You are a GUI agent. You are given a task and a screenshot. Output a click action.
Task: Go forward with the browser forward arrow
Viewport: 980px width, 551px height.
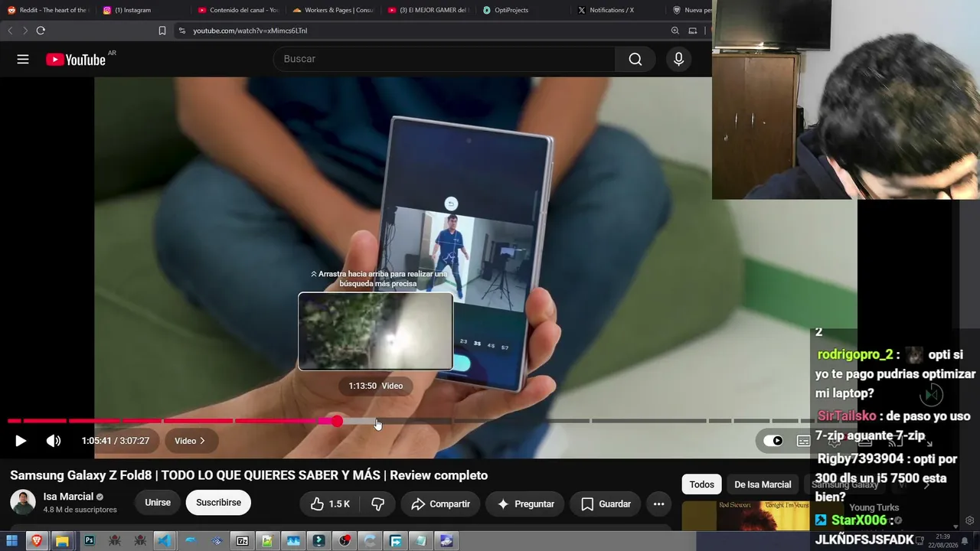click(x=25, y=31)
